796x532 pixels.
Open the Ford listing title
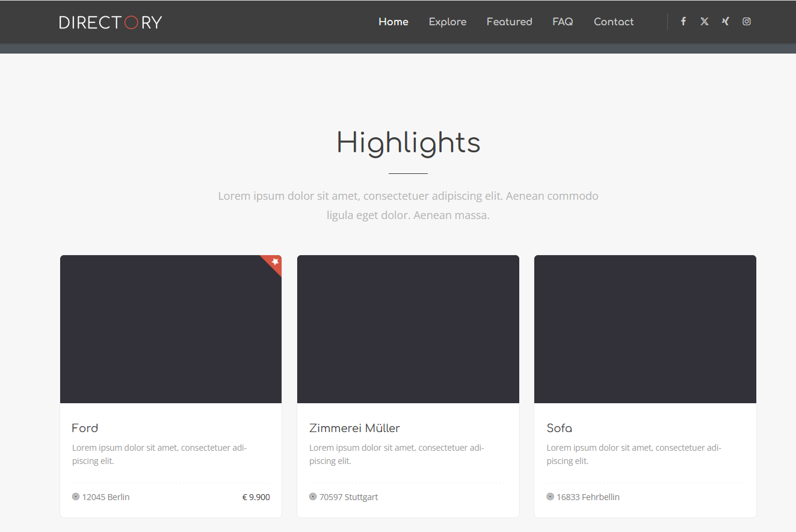(x=85, y=428)
